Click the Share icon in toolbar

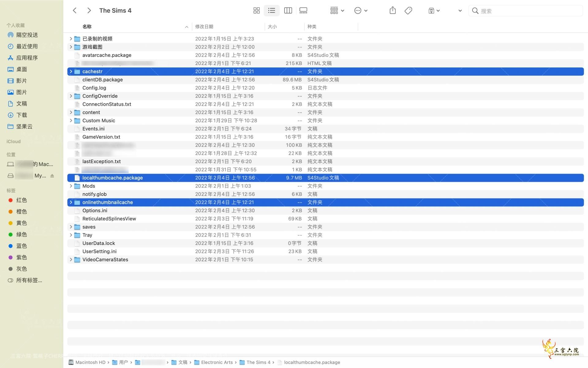pyautogui.click(x=393, y=10)
